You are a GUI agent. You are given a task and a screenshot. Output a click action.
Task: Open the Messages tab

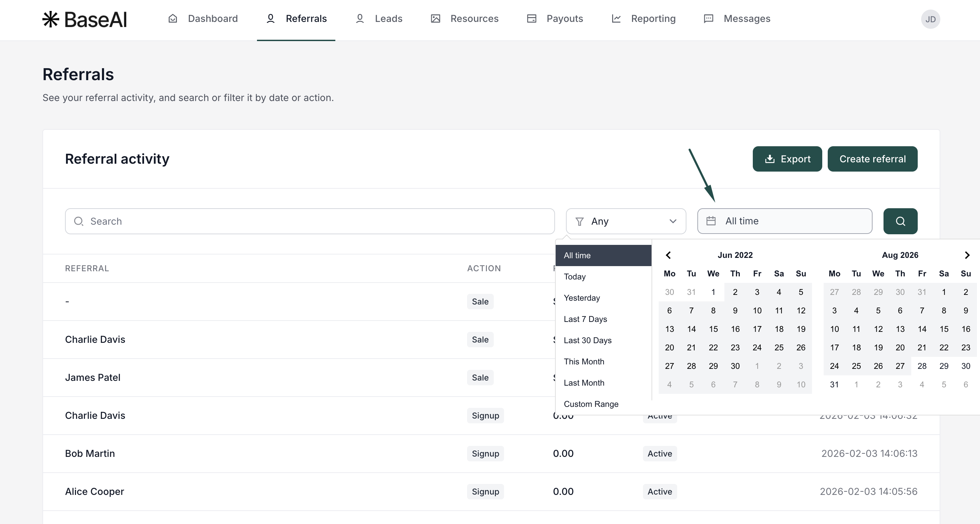click(737, 18)
